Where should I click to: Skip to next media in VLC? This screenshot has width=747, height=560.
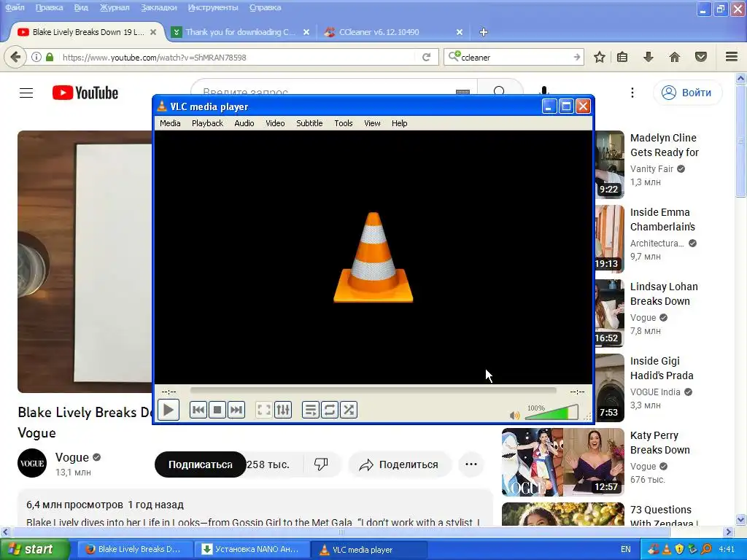coord(236,410)
